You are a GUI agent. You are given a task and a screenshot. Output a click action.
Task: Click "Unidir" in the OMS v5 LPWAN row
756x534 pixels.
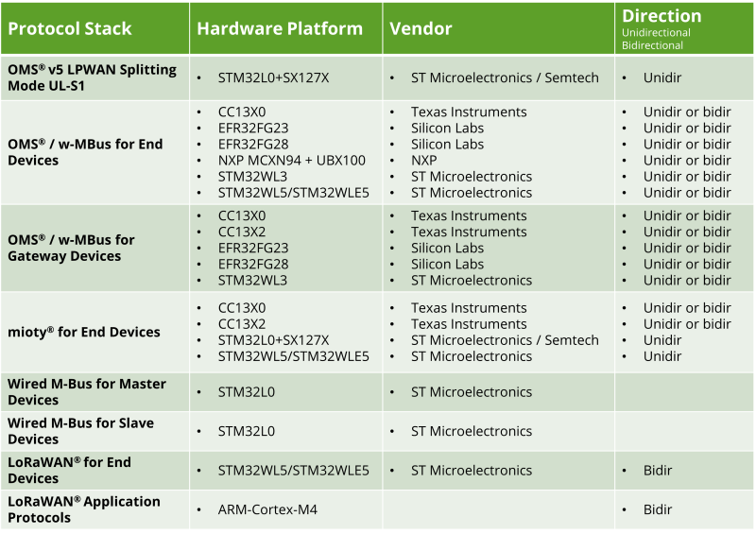[x=662, y=78]
